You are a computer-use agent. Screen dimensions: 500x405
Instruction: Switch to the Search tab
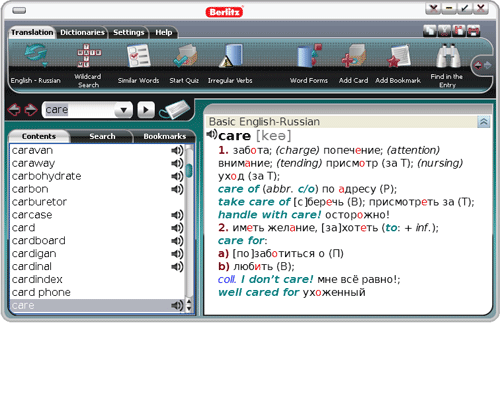coord(102,136)
